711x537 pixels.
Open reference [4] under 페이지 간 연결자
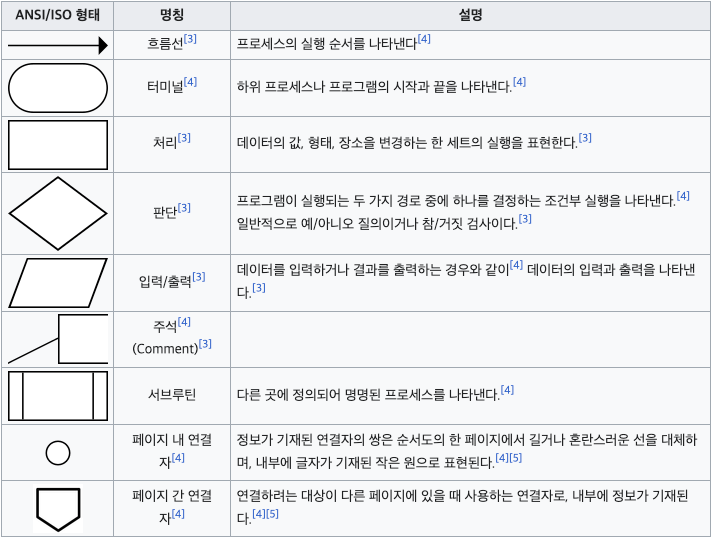click(x=178, y=514)
